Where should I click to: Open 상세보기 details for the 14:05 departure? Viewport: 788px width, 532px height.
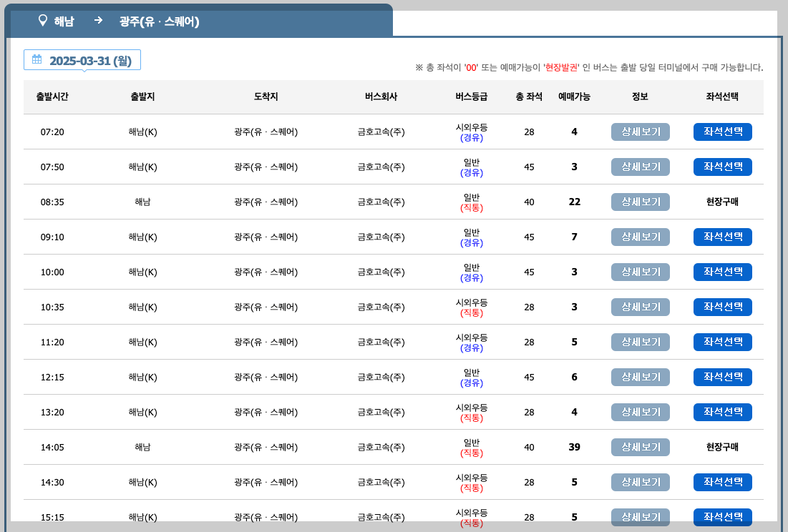pyautogui.click(x=640, y=447)
